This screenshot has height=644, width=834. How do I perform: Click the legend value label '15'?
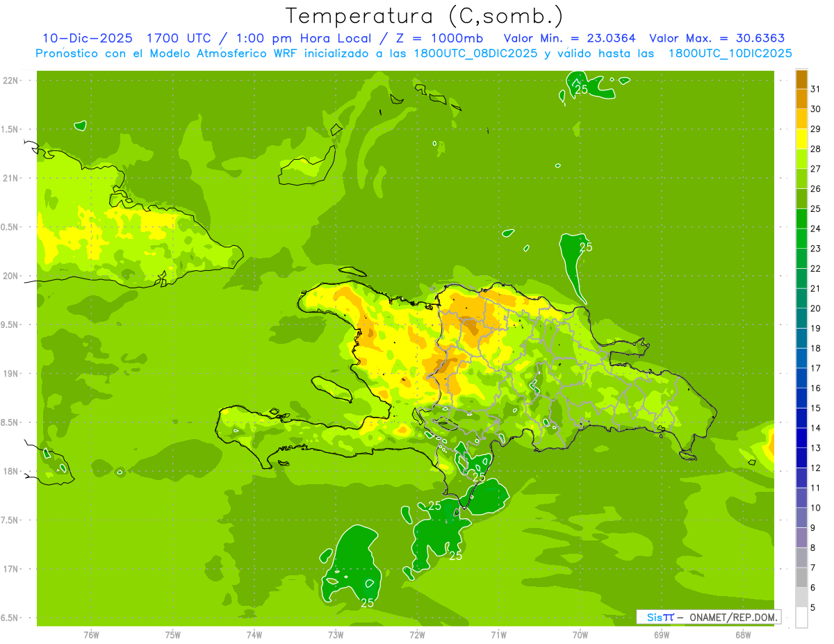tap(816, 408)
